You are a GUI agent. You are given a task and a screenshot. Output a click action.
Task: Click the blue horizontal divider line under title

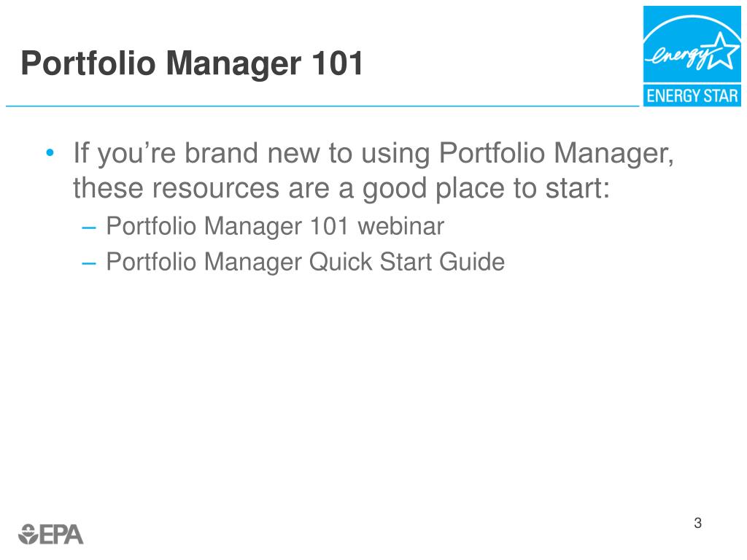point(321,106)
